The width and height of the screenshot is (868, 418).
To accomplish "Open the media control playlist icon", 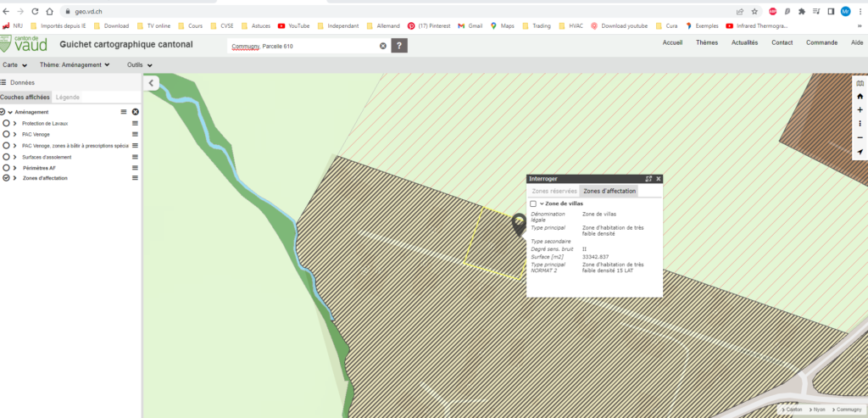I will (x=816, y=11).
